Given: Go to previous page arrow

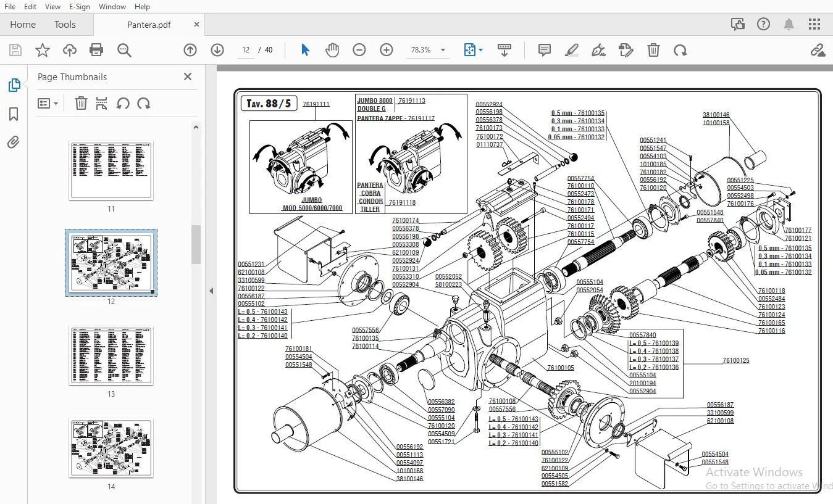Looking at the screenshot, I should pos(190,50).
